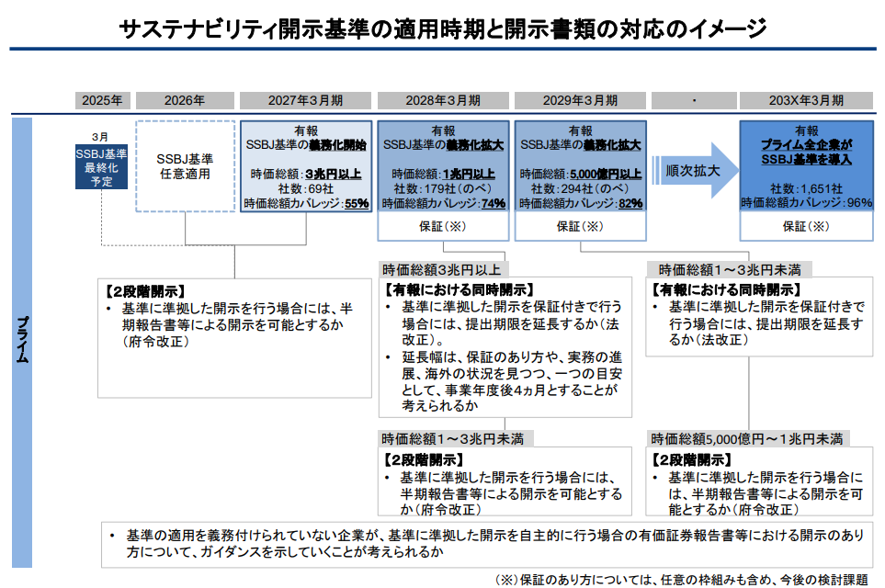Select the 2025年 timeline header

click(x=103, y=100)
